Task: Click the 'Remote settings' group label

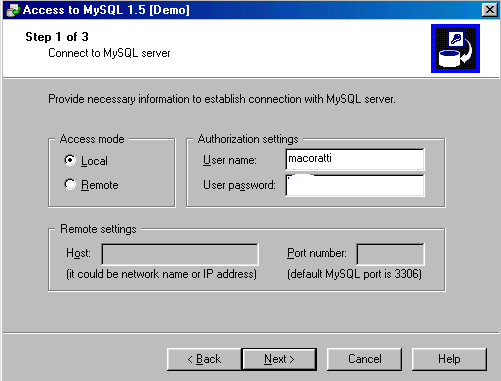Action: tap(98, 229)
